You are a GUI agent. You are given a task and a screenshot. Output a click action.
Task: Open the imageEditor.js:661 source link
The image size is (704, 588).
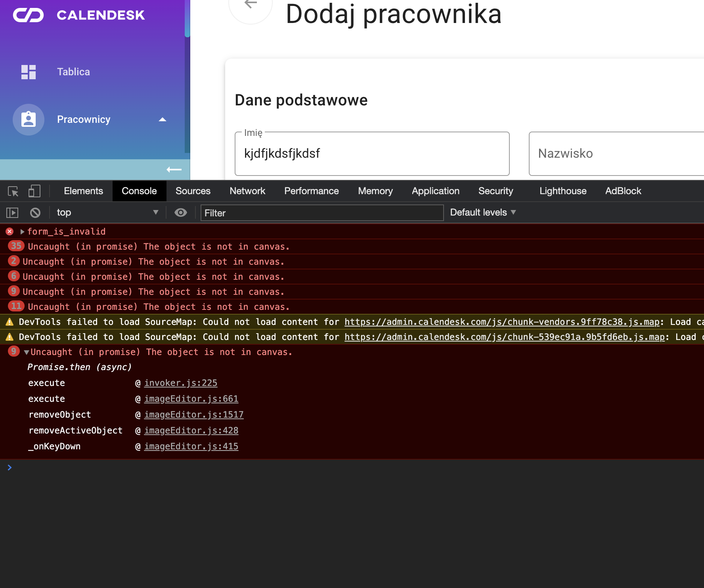(x=191, y=399)
